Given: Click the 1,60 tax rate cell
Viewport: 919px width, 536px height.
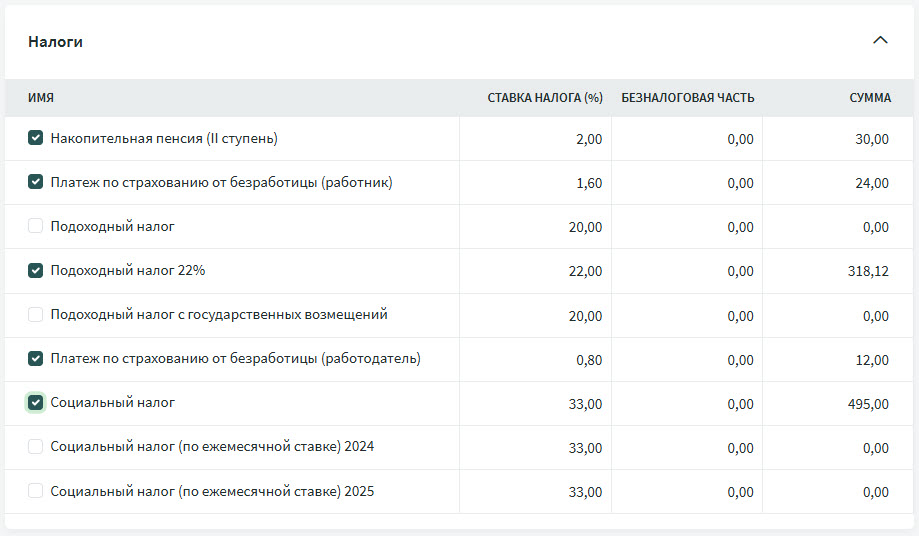Looking at the screenshot, I should coord(589,183).
